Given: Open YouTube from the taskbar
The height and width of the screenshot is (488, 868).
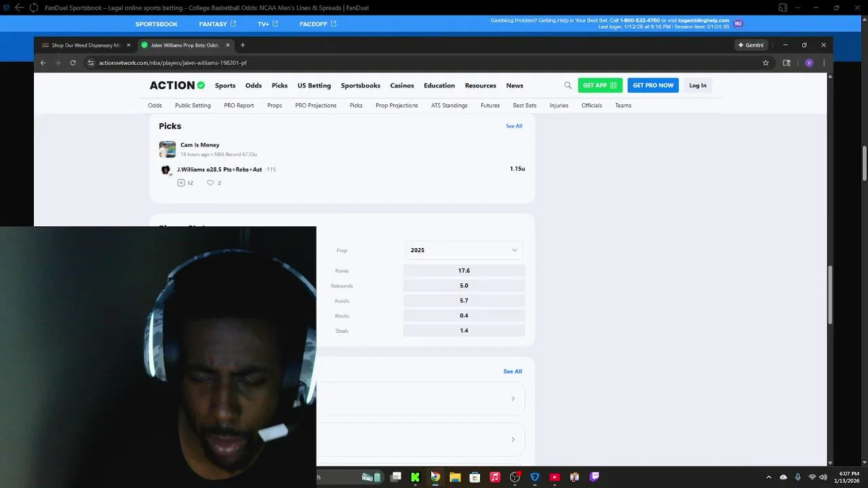Looking at the screenshot, I should [555, 477].
